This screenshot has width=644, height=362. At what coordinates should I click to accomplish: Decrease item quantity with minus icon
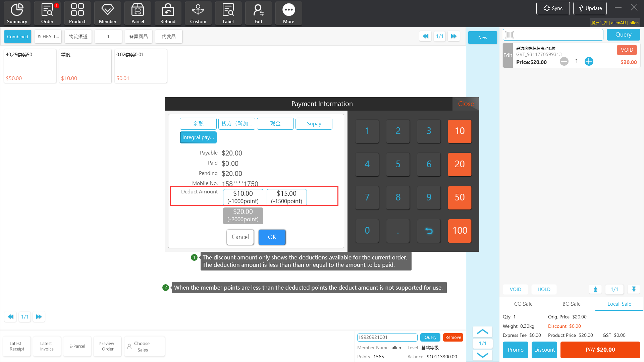[x=564, y=61]
